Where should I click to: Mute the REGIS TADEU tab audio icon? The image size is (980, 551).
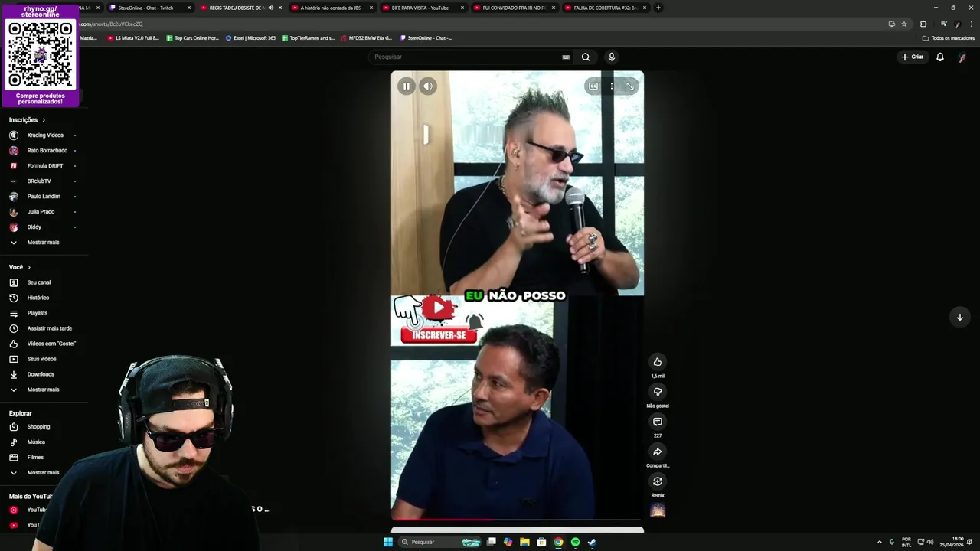pyautogui.click(x=270, y=8)
